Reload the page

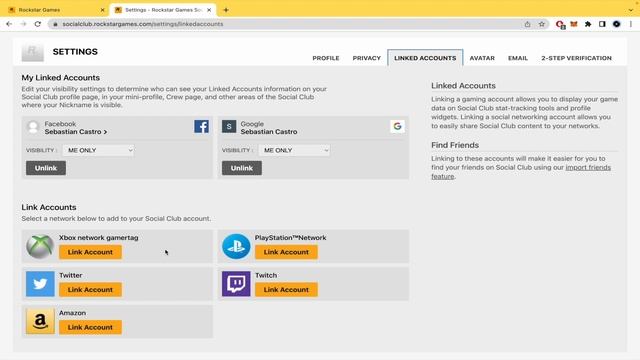tap(38, 24)
